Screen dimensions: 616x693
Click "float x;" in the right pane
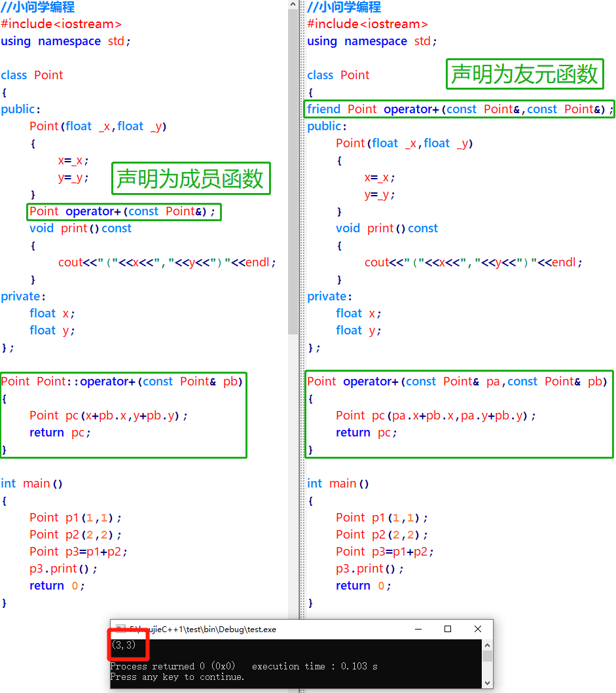click(x=358, y=313)
